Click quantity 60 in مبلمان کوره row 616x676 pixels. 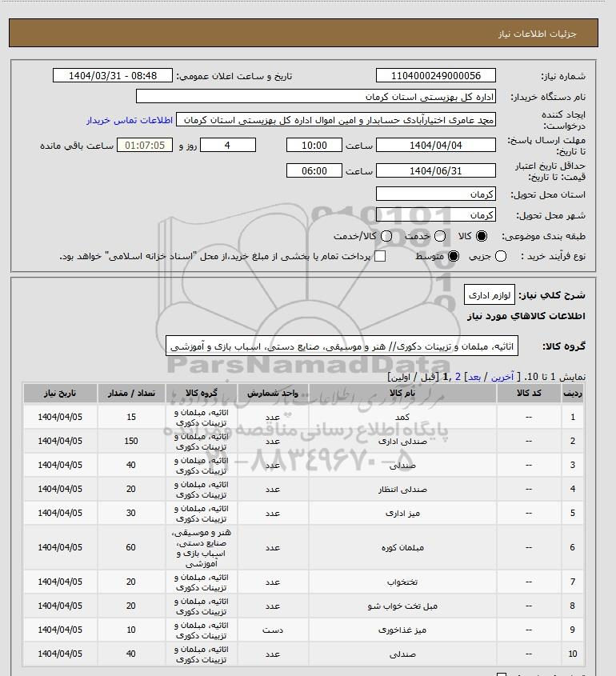tap(131, 547)
